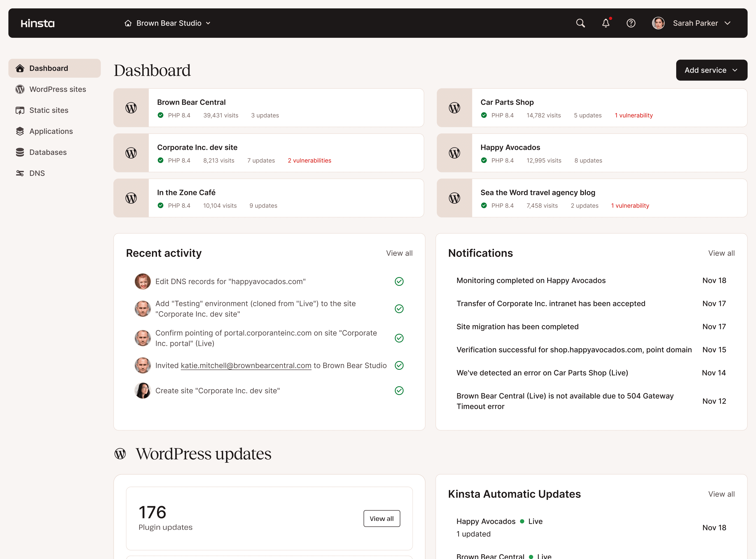
Task: Click the Static sites icon in sidebar
Action: tap(20, 110)
